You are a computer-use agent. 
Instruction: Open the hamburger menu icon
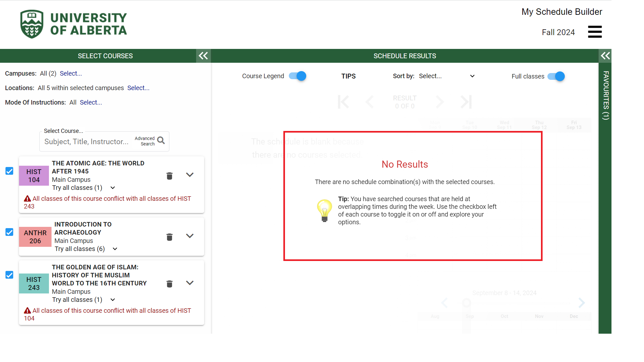click(594, 32)
